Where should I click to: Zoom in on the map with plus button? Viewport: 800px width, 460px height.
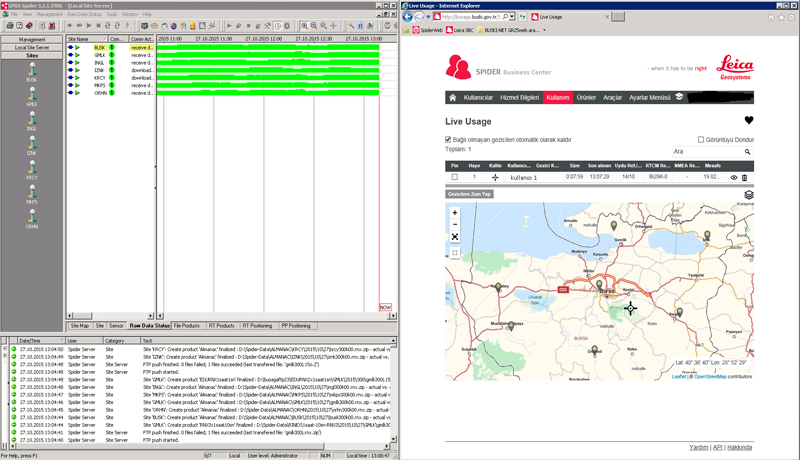(x=455, y=213)
